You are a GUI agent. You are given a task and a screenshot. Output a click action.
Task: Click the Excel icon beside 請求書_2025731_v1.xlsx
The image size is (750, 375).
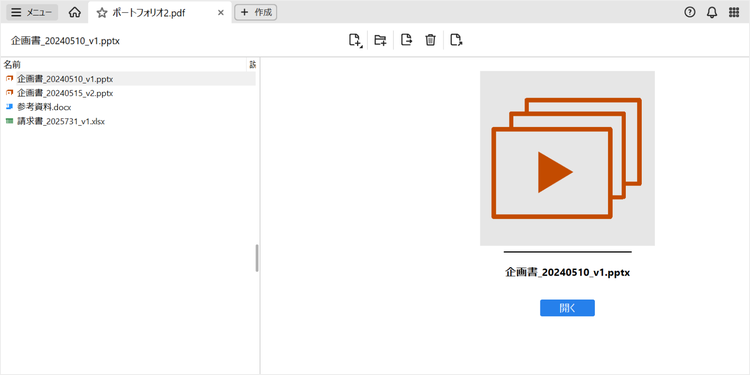(x=9, y=121)
